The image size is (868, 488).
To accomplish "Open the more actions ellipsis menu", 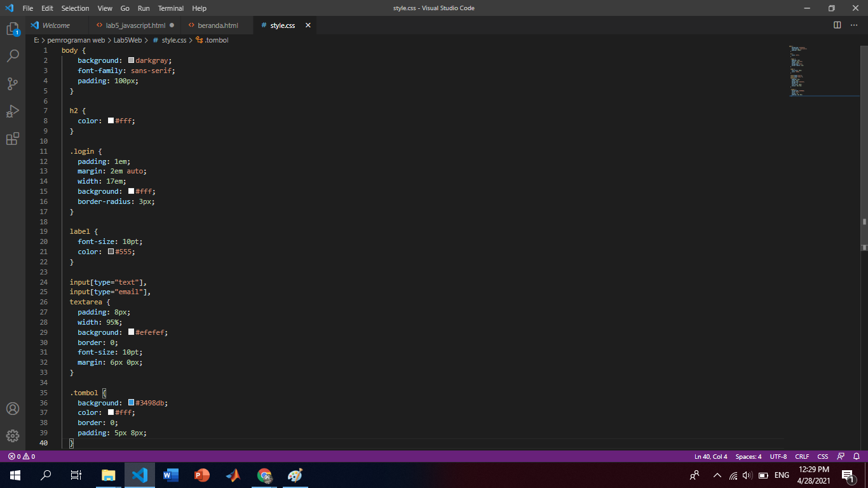I will pyautogui.click(x=853, y=25).
